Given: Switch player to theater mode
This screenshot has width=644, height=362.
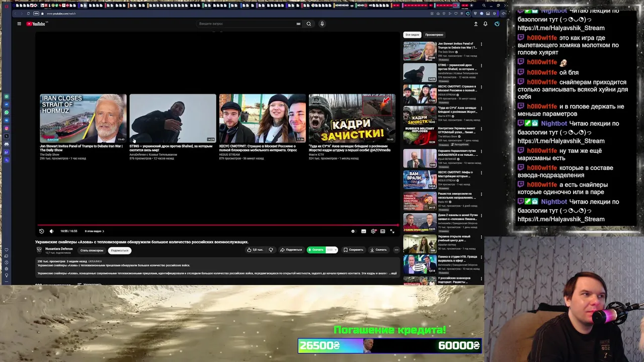Looking at the screenshot, I should click(383, 231).
